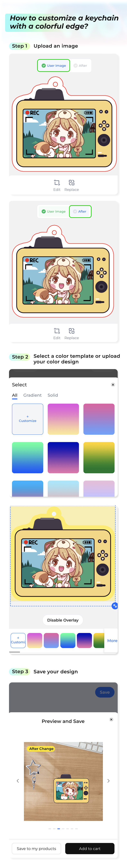Pick pink-to-blue swatch in color strip

(x=51, y=640)
